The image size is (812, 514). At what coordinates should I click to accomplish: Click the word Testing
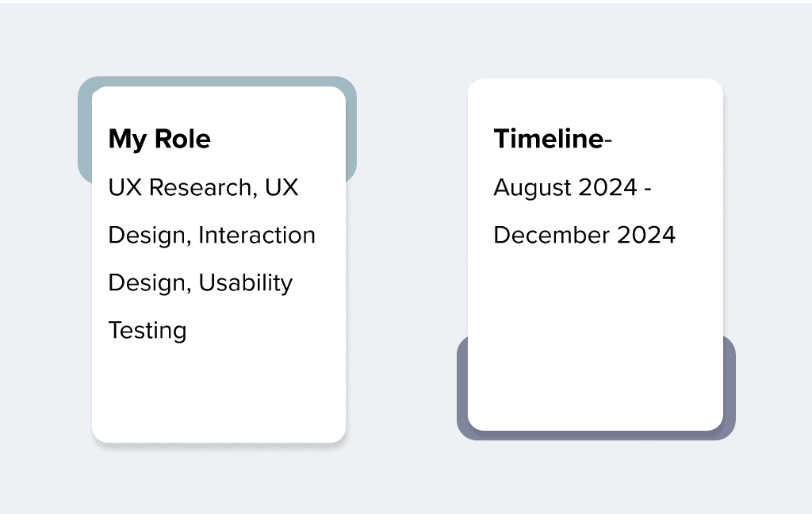pos(147,331)
